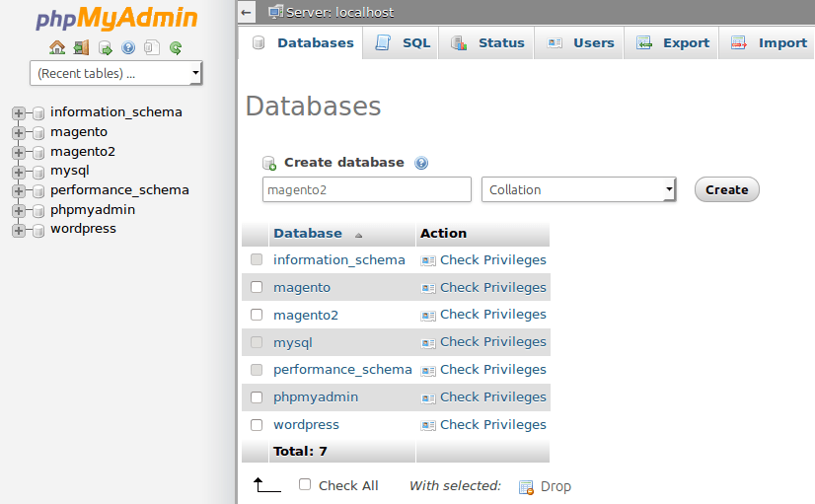Select information_schema in the sidebar tree
The image size is (815, 504).
[115, 112]
